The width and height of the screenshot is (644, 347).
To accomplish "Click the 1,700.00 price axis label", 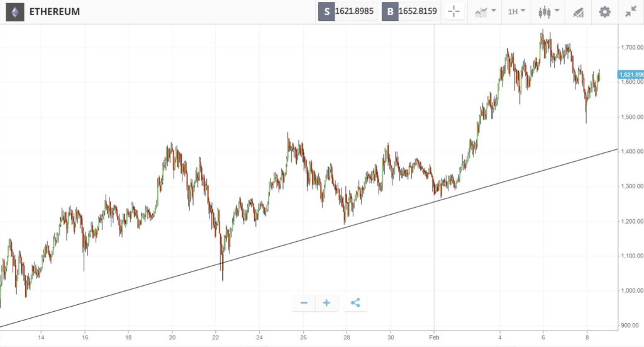I will coord(631,47).
